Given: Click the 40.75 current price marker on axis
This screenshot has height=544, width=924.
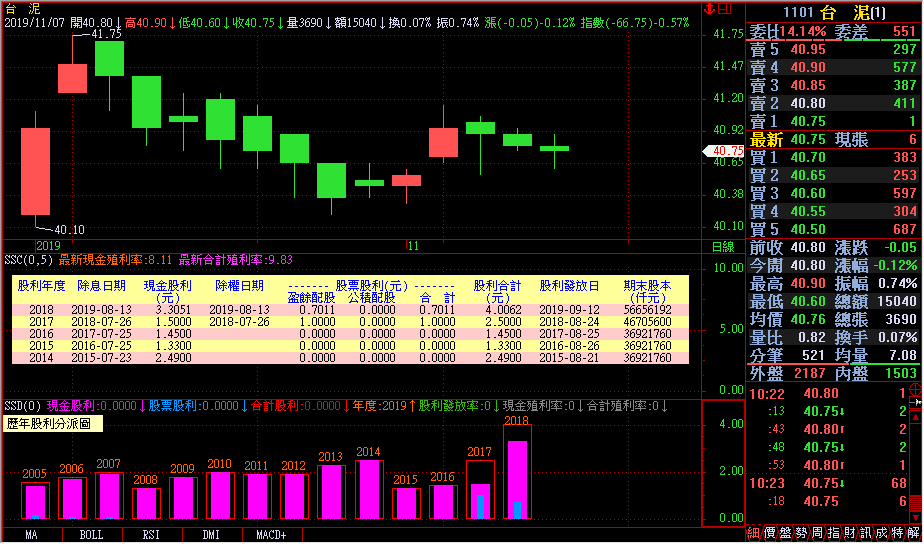Looking at the screenshot, I should (x=724, y=151).
